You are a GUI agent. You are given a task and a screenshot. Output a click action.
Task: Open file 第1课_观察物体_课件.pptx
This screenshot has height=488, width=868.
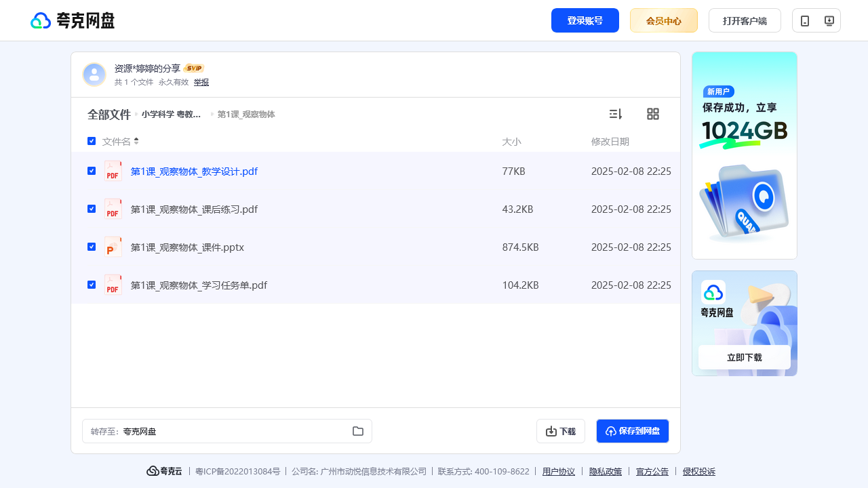[x=187, y=247]
